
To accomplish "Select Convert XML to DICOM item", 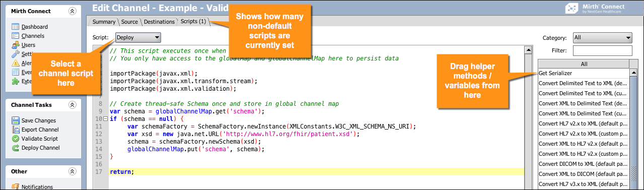I will [x=584, y=174].
